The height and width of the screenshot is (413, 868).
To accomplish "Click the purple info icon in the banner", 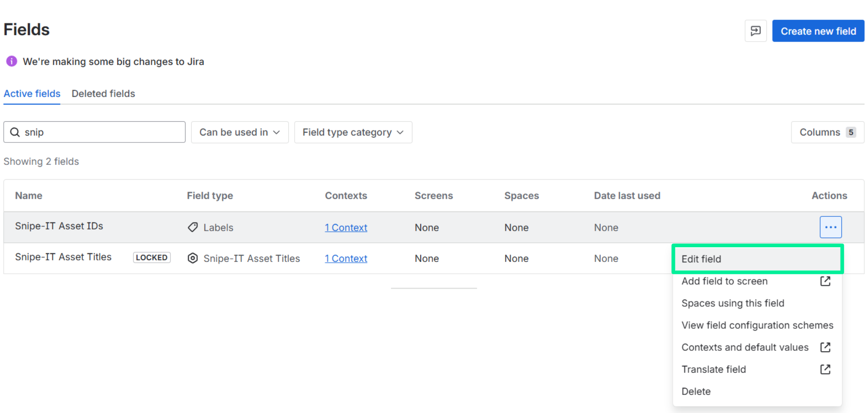I will pos(11,61).
